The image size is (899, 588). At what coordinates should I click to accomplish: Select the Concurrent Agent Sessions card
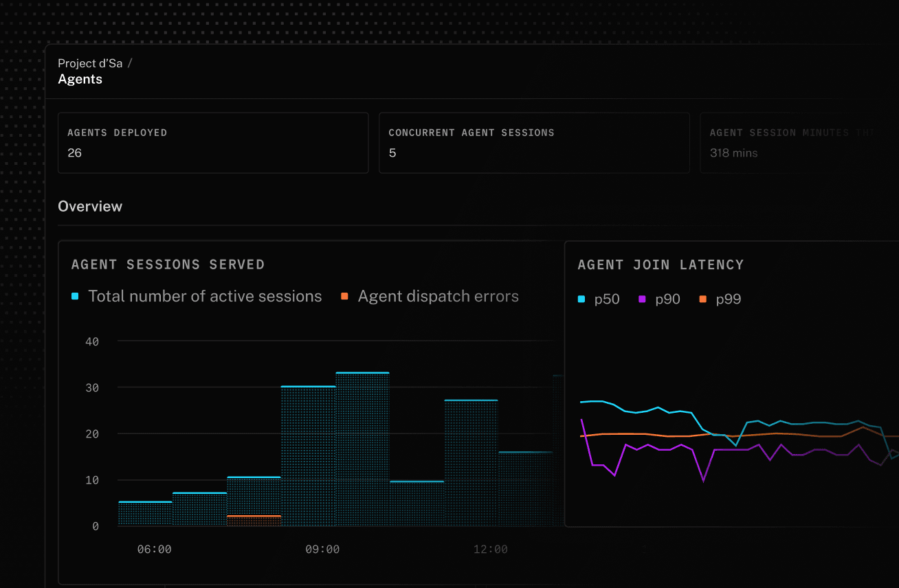click(x=534, y=143)
